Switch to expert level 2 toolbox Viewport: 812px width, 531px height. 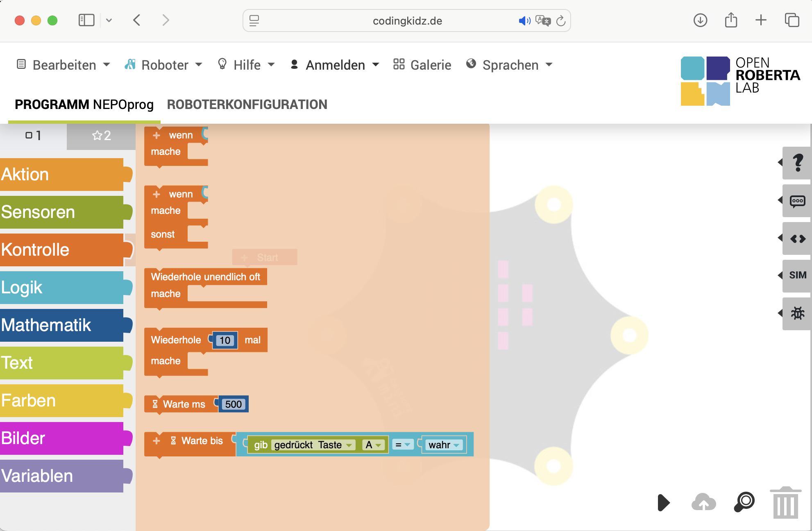point(101,136)
